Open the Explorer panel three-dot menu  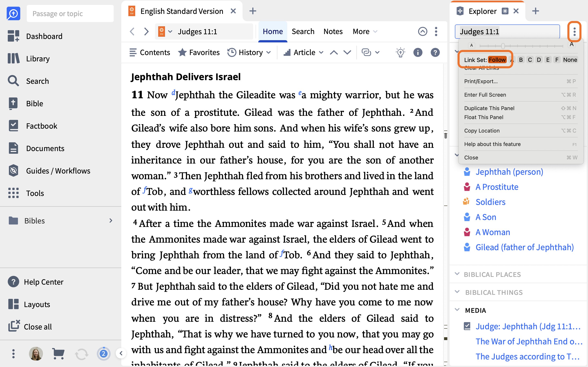[x=574, y=32]
